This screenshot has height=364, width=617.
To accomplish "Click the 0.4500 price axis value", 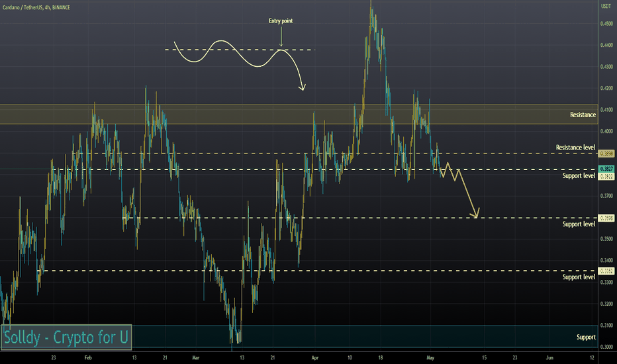I will pos(606,24).
